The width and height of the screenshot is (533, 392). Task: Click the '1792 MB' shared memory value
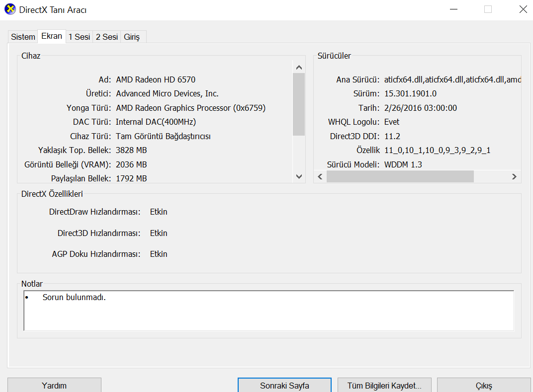131,178
